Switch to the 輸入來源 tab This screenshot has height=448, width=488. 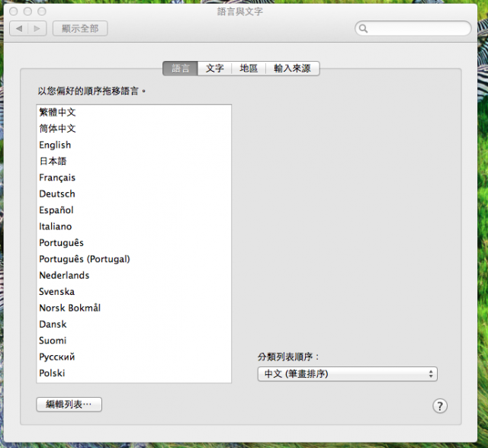click(x=292, y=69)
